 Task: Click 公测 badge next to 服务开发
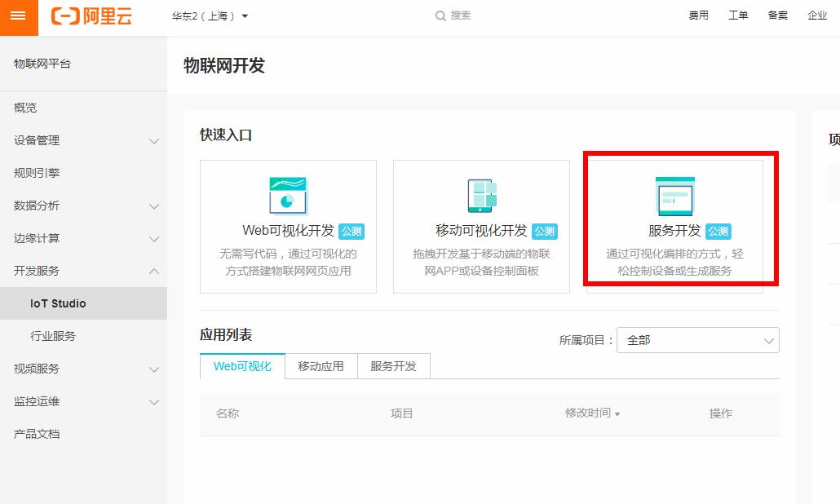pos(718,232)
